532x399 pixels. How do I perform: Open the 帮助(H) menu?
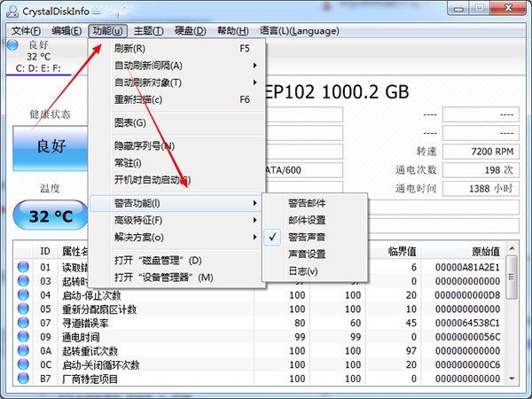(232, 31)
